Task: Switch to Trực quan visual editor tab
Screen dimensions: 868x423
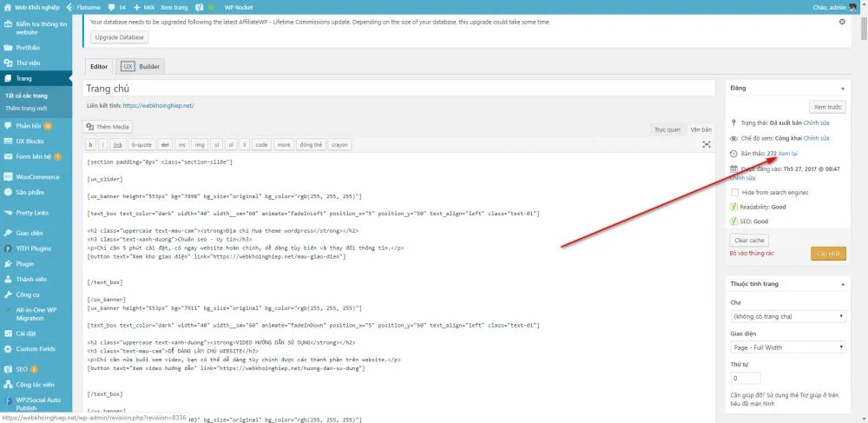Action: pyautogui.click(x=667, y=129)
